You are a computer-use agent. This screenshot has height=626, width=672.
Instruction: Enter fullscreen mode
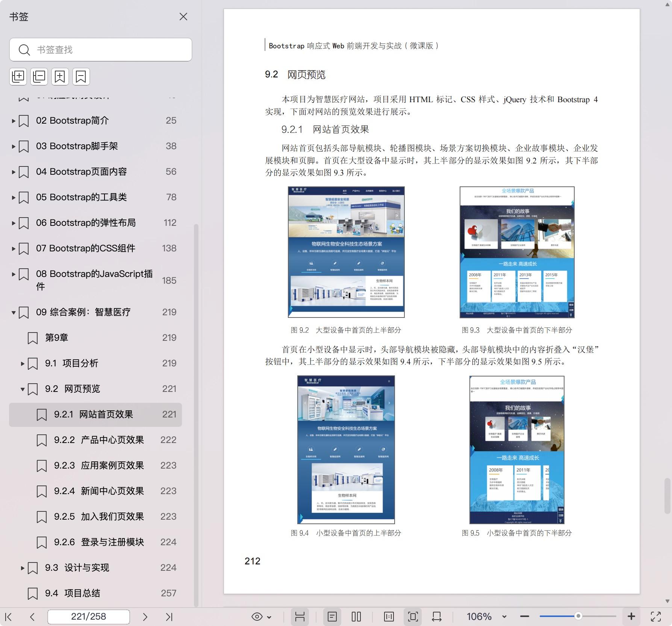click(656, 617)
